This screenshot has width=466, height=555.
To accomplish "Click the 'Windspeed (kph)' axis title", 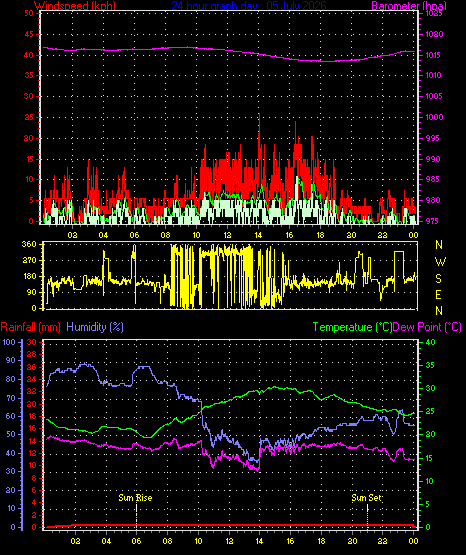I will [x=75, y=6].
